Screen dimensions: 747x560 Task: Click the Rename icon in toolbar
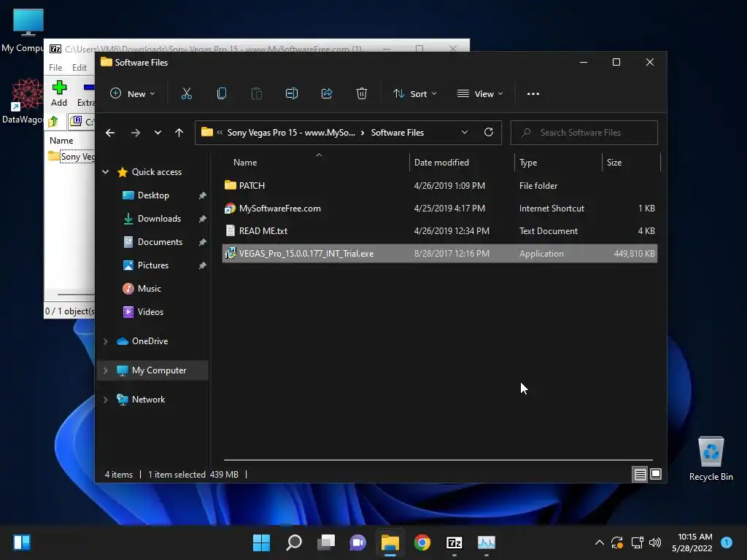pos(292,94)
